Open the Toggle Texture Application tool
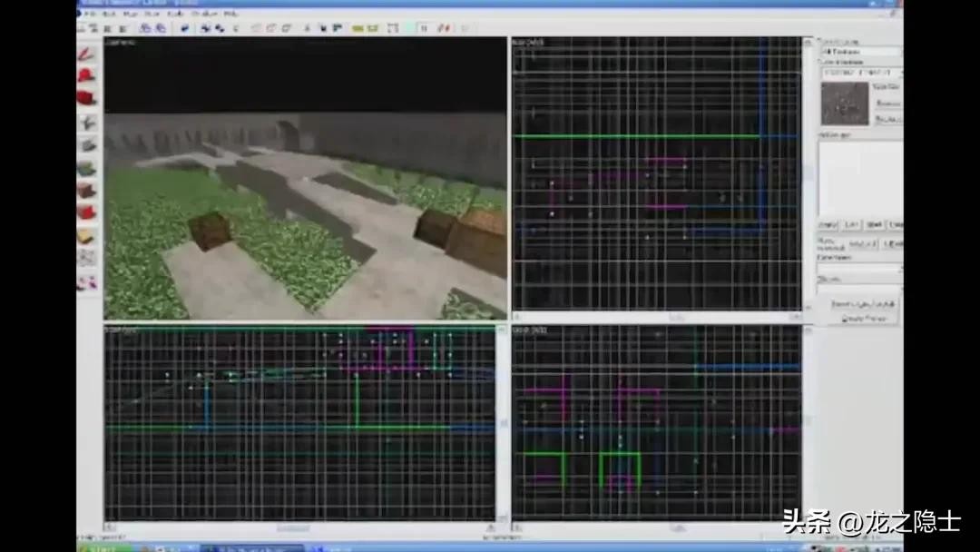Image resolution: width=980 pixels, height=552 pixels. (87, 168)
